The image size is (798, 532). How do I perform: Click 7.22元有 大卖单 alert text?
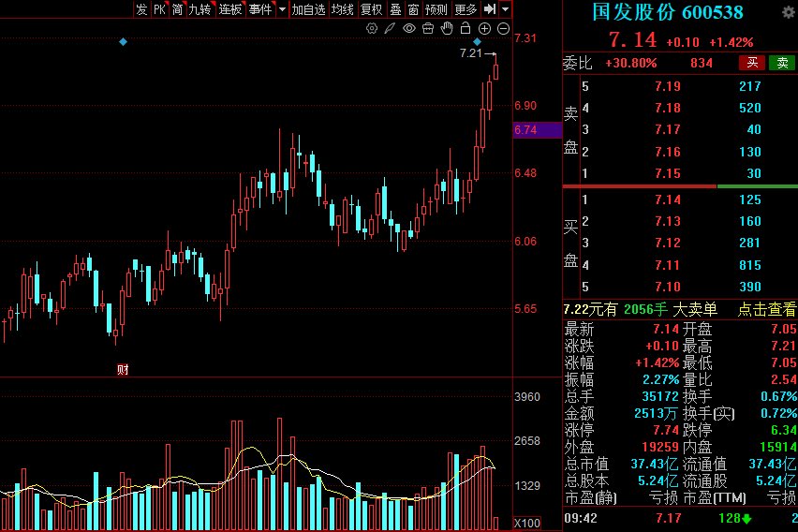(641, 309)
